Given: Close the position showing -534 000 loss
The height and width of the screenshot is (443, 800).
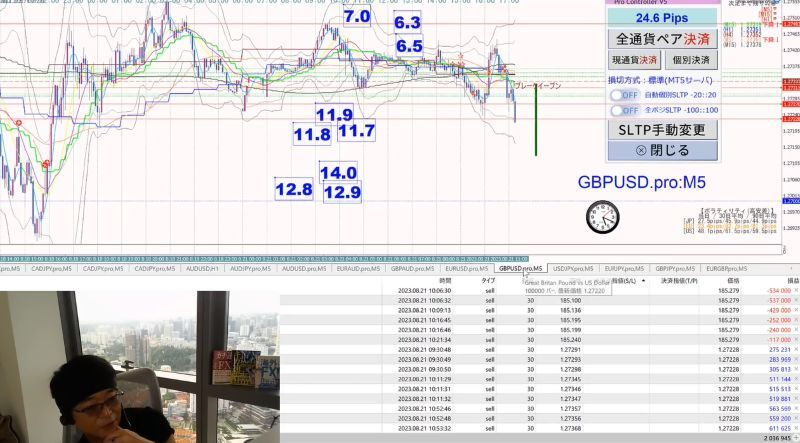Looking at the screenshot, I should 796,290.
